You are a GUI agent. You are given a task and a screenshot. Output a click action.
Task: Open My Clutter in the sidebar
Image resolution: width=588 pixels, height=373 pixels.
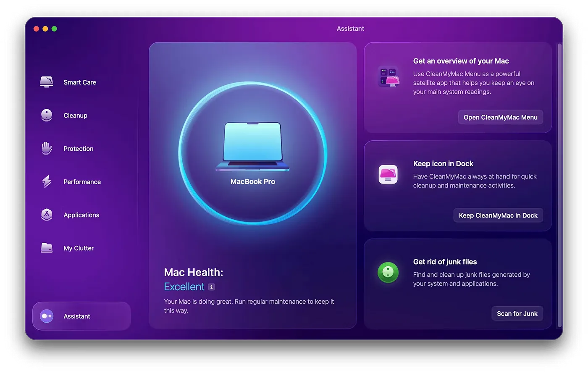(x=81, y=248)
